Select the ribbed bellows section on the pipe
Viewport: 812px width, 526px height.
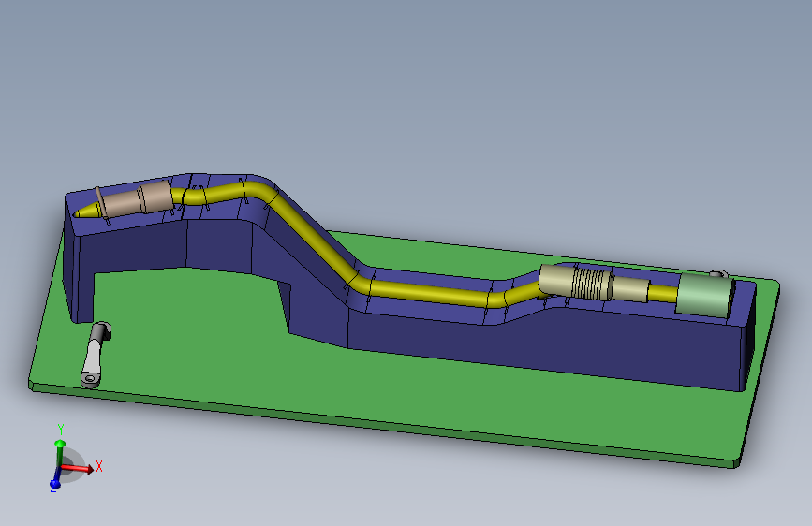593,283
